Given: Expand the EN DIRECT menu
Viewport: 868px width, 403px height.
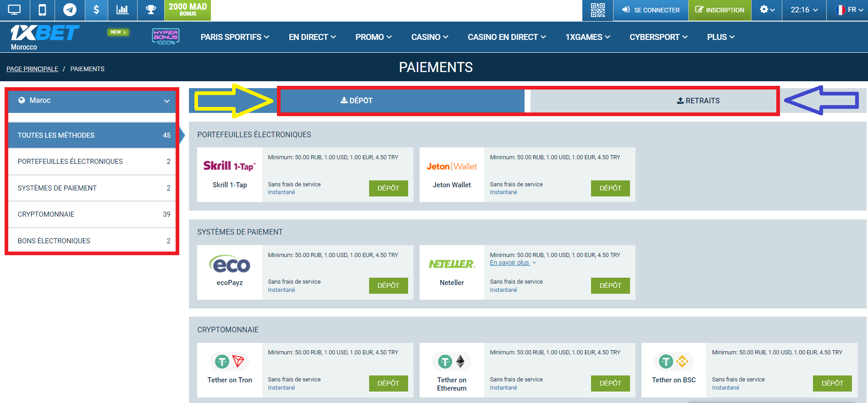Looking at the screenshot, I should [312, 37].
